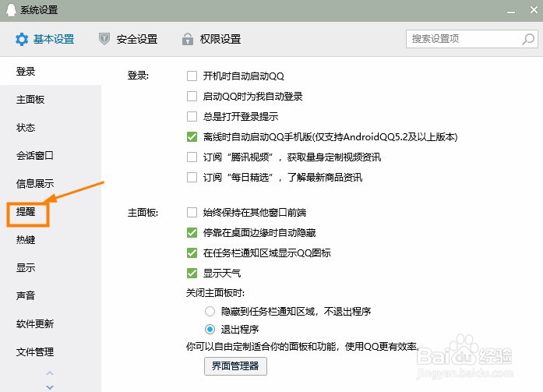Screen dimensions: 543x392
Task: Open the 安全设置 tab
Action: pyautogui.click(x=128, y=39)
